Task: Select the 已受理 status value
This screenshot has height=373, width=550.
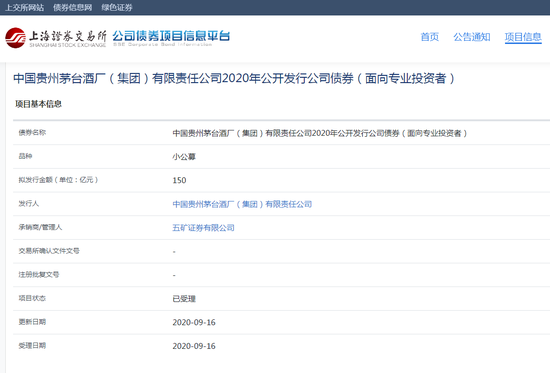Action: (184, 299)
